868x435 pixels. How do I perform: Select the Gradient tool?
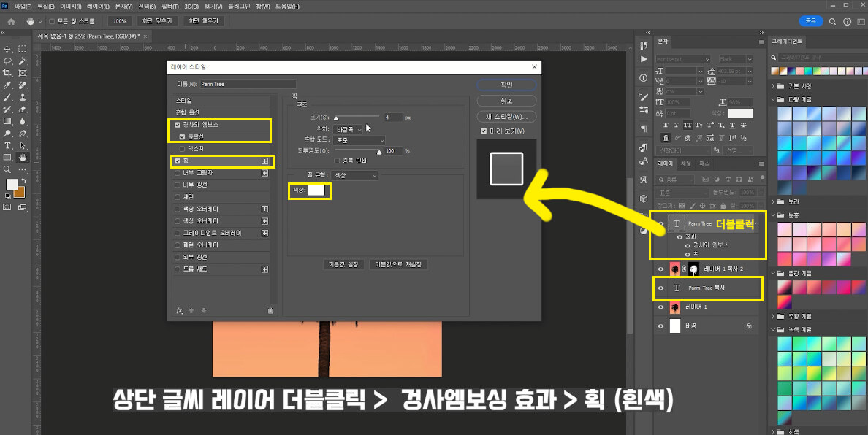click(x=7, y=122)
